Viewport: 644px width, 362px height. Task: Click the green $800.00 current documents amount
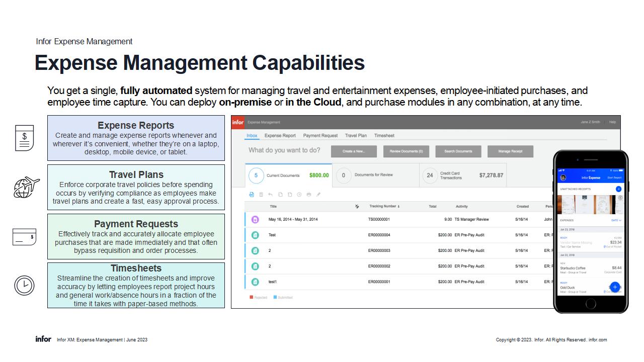coord(319,175)
